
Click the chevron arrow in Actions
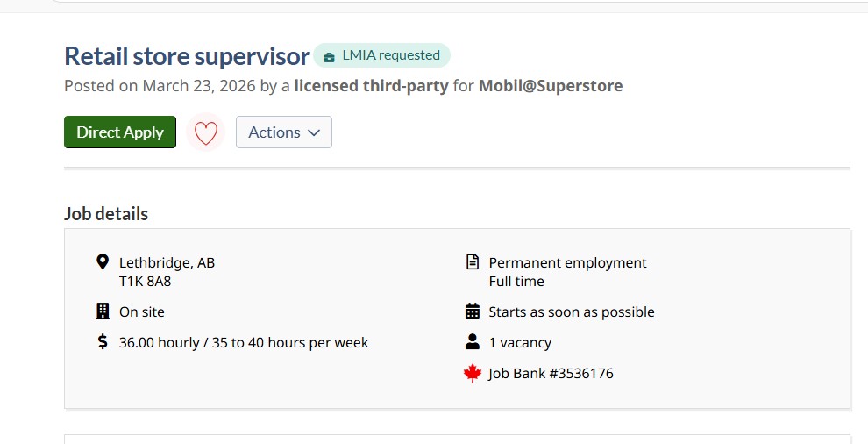pos(314,132)
